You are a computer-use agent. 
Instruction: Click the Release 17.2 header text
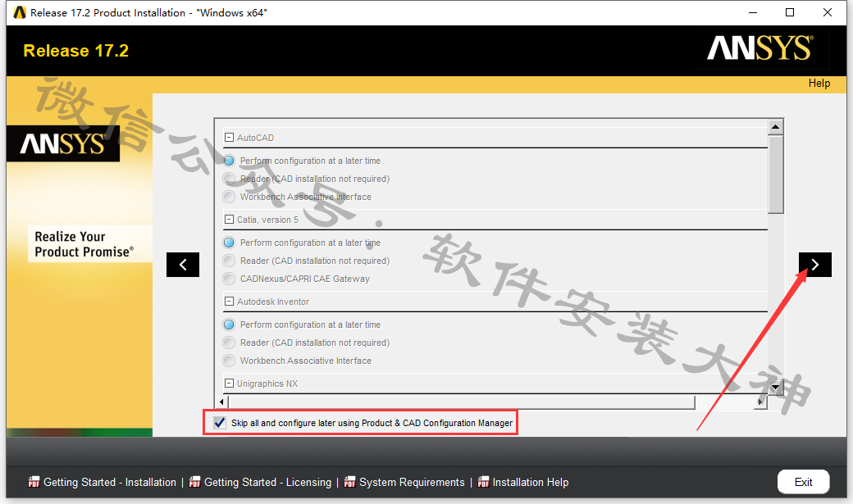coord(76,51)
